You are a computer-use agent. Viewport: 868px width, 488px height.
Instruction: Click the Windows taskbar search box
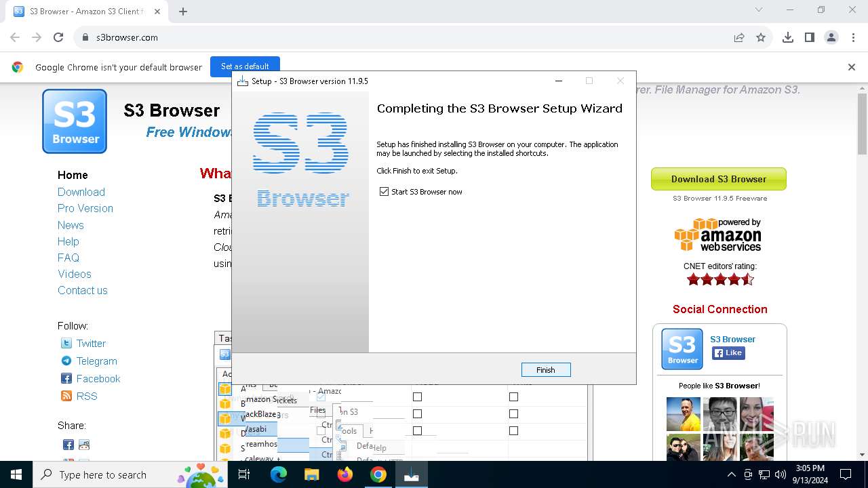click(x=131, y=474)
